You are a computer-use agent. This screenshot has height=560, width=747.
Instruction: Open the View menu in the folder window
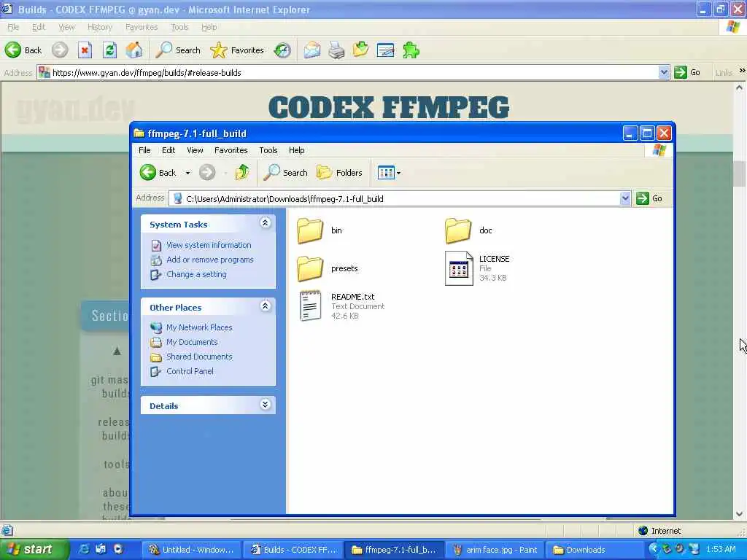pyautogui.click(x=195, y=150)
